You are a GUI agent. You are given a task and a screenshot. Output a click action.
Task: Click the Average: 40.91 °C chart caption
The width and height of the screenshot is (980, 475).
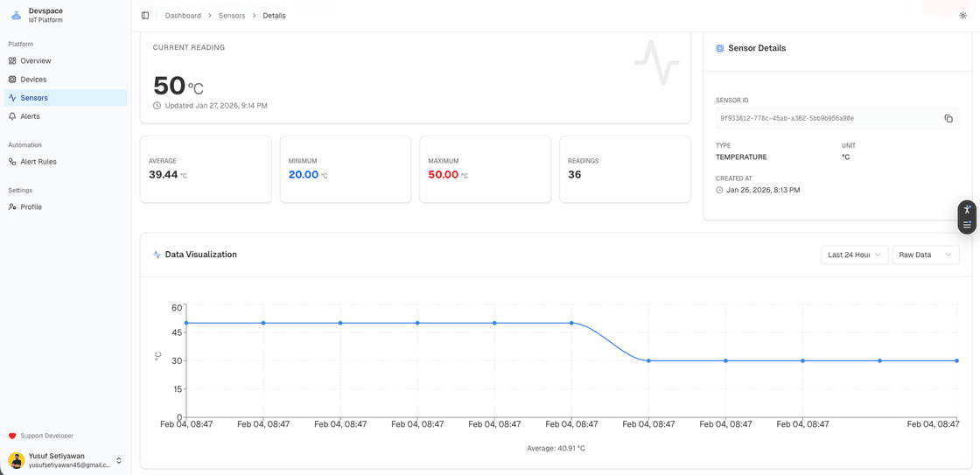pyautogui.click(x=556, y=448)
